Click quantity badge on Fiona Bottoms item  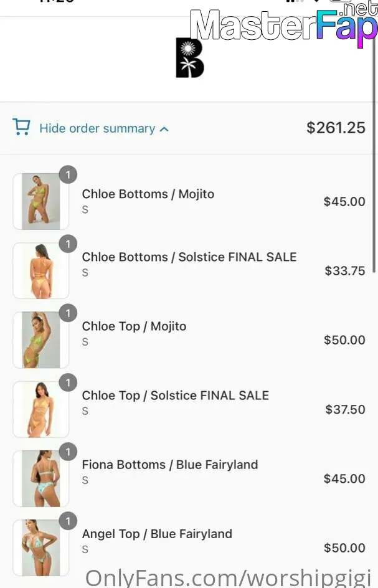68,452
